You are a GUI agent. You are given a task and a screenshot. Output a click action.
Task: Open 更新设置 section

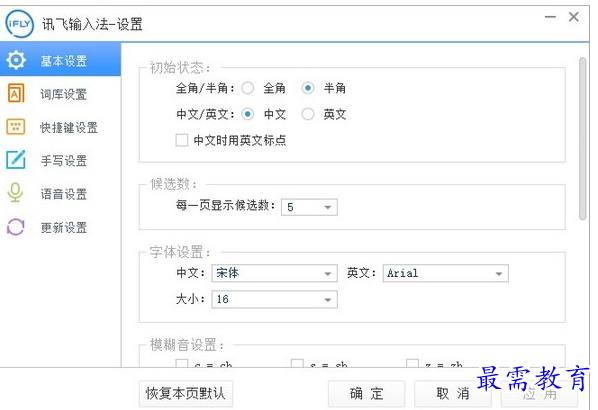(60, 227)
